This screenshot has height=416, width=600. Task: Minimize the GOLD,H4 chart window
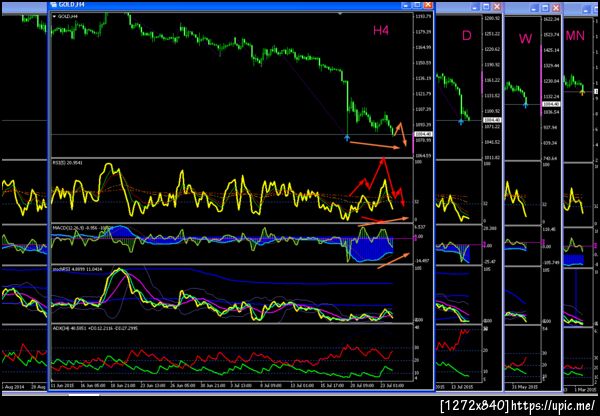[x=406, y=5]
